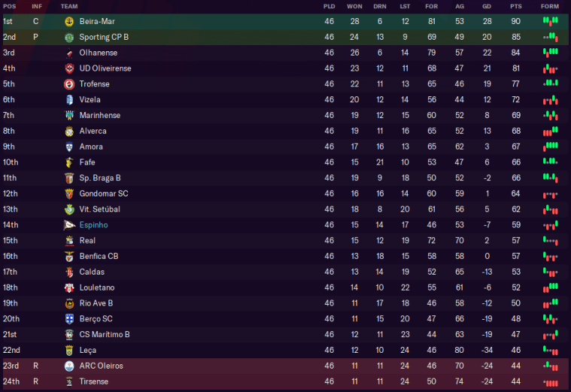Click the Vizela club badge
Screen dimensions: 571x392
[x=69, y=100]
